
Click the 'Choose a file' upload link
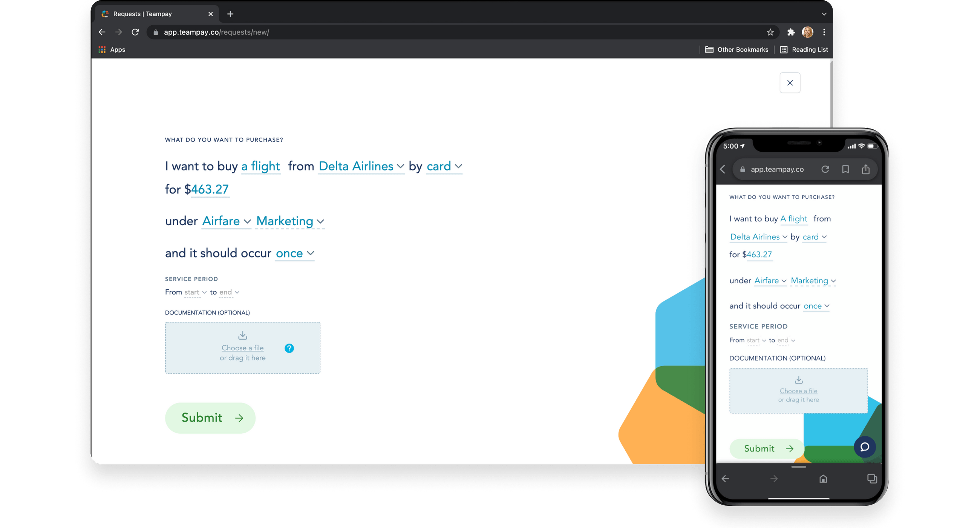point(242,348)
